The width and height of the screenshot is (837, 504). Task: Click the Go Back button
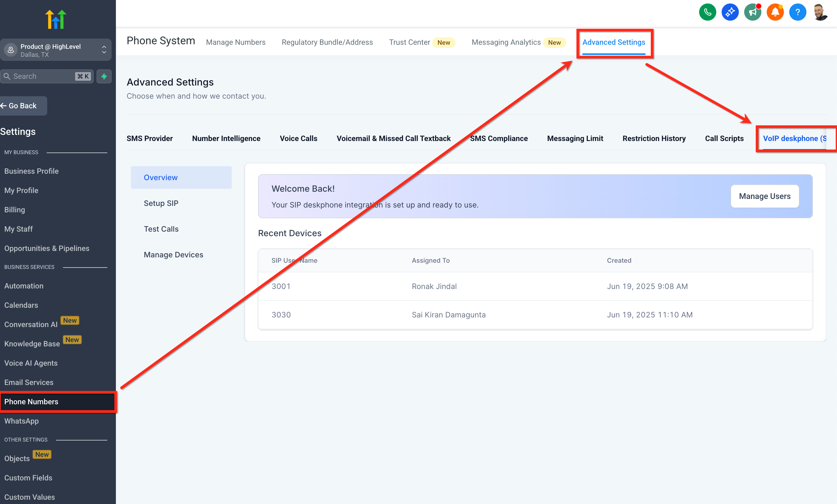pyautogui.click(x=23, y=106)
